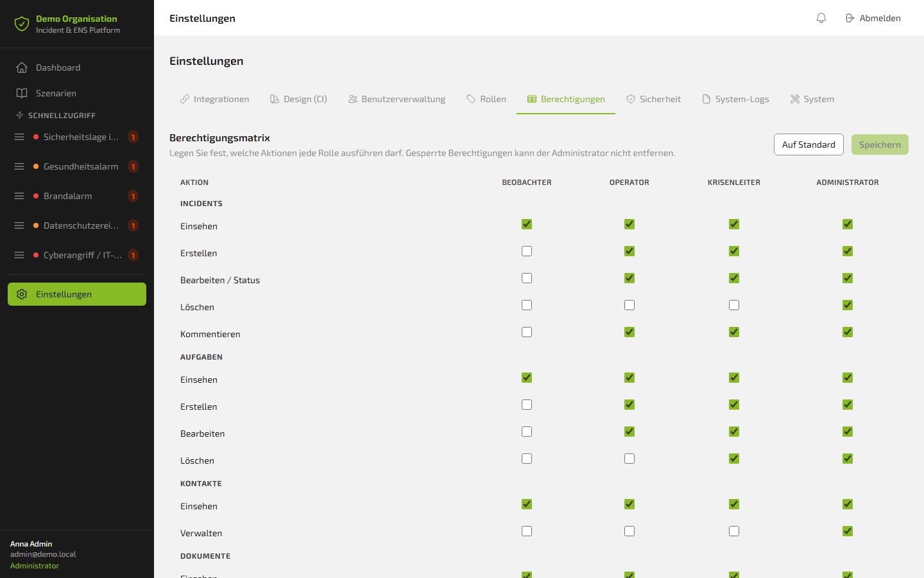This screenshot has width=924, height=578.
Task: Click the red badge on Cyberangriff shortcut
Action: point(133,255)
